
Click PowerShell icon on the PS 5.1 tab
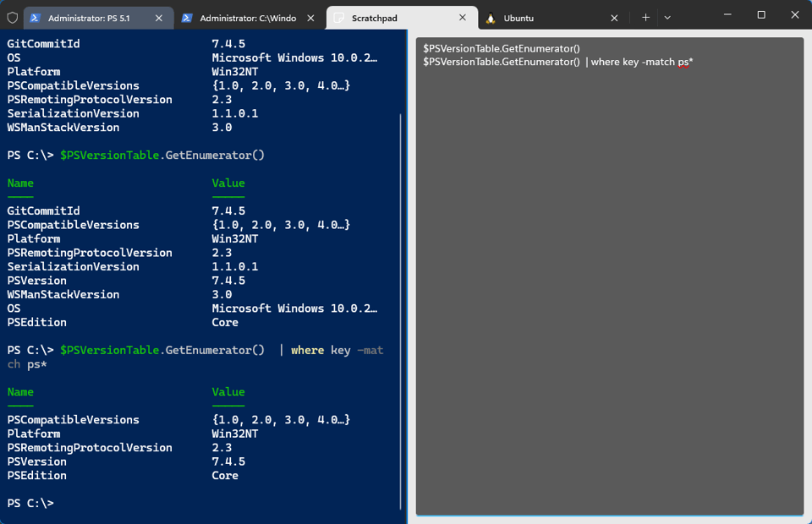[x=36, y=18]
